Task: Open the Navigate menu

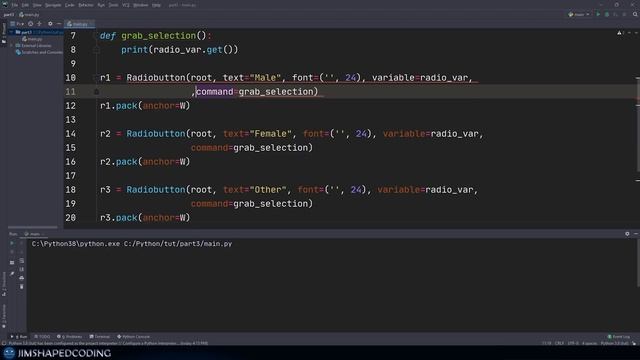Action: click(x=53, y=5)
